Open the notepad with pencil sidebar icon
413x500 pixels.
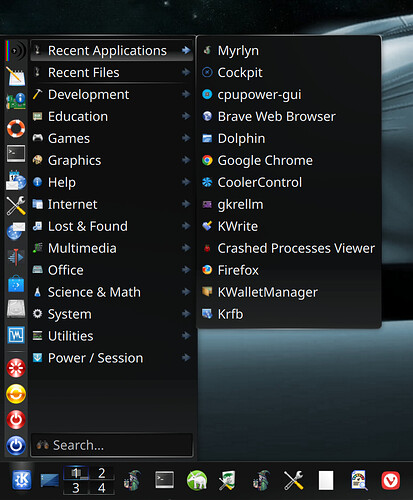coord(16,76)
